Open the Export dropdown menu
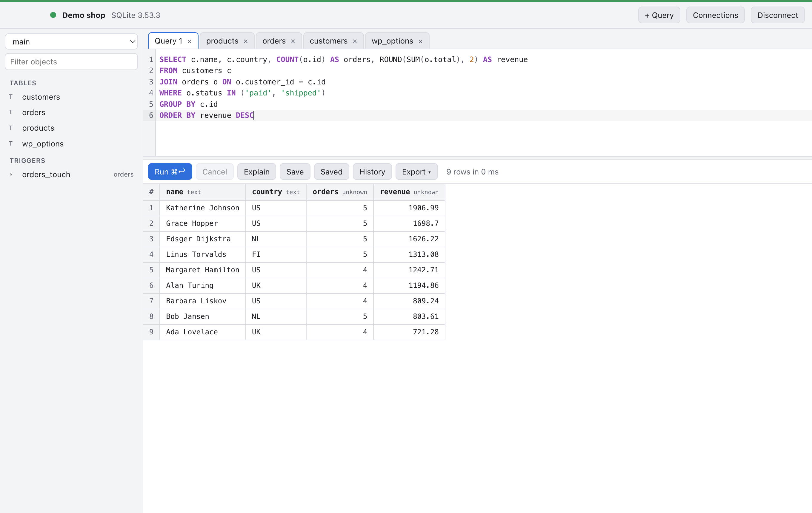Viewport: 812px width, 513px height. 416,172
